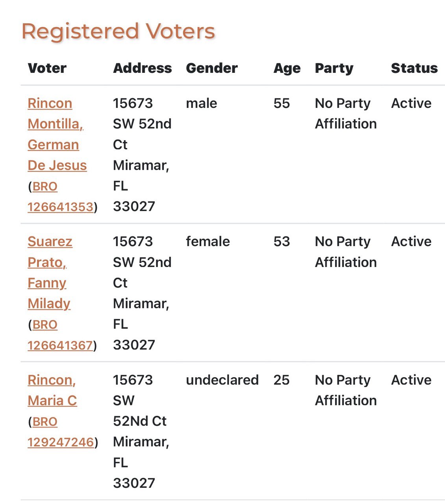Click the address with 52Nd Ct spelling

[x=141, y=431]
